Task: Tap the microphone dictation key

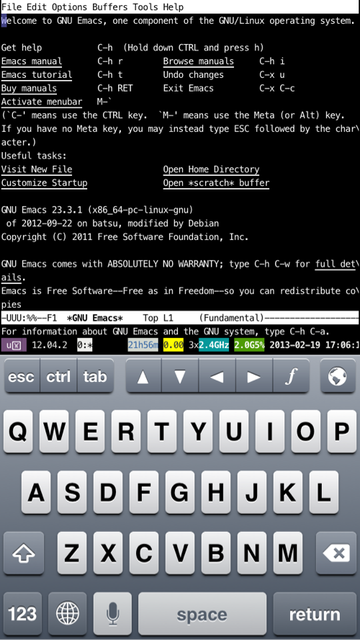Action: (112, 613)
